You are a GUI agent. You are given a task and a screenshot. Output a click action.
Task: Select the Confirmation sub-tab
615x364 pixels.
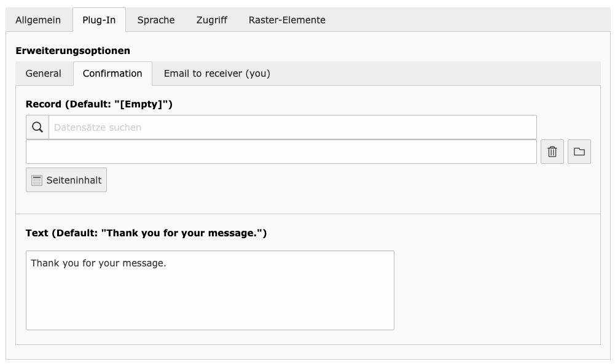112,73
